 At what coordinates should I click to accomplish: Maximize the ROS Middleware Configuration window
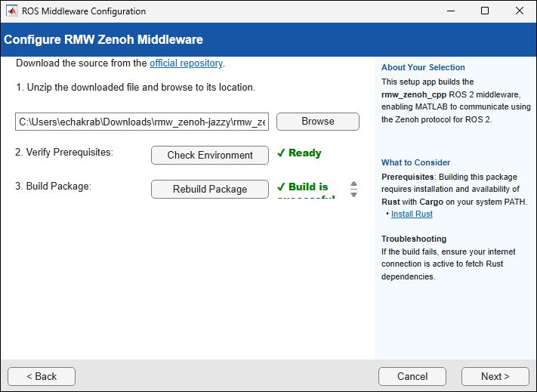(x=485, y=11)
